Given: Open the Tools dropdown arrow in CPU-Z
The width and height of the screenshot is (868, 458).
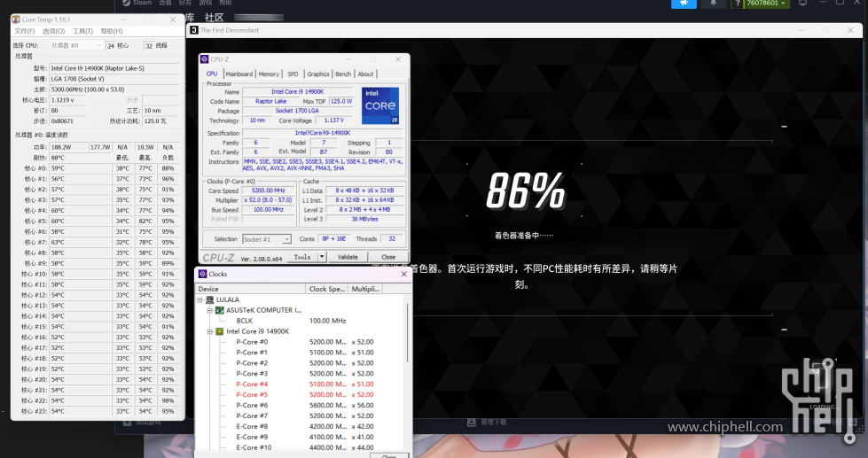Looking at the screenshot, I should tap(322, 257).
